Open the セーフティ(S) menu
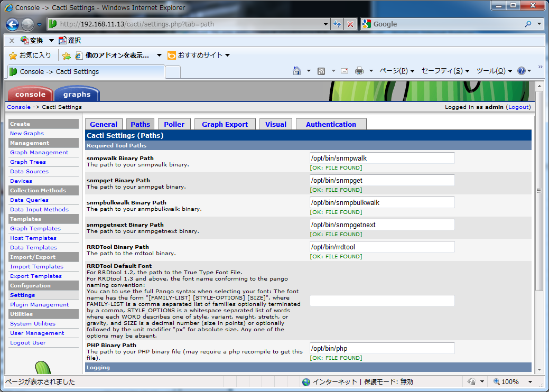 445,71
